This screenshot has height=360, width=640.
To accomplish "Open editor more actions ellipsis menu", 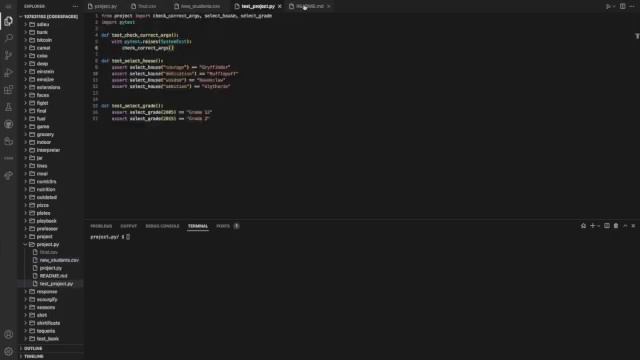I will click(x=632, y=6).
